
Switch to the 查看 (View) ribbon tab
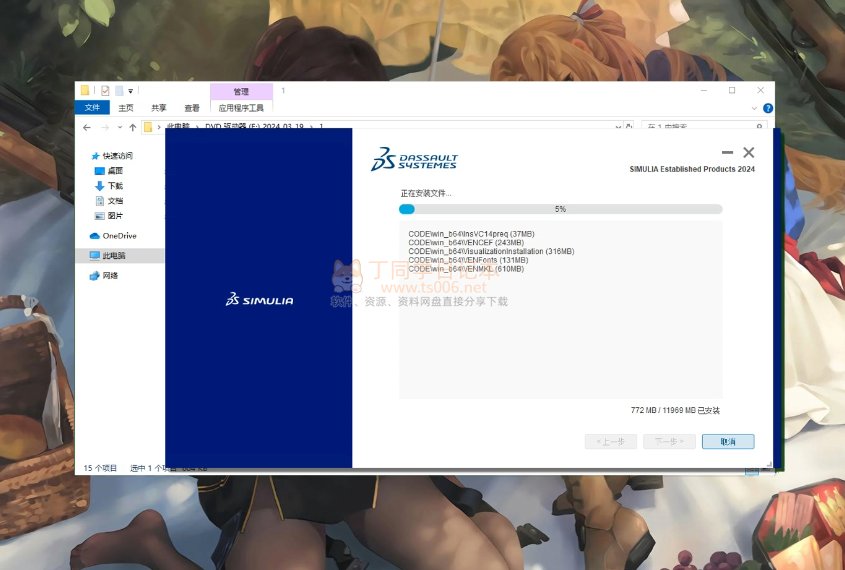(x=191, y=108)
